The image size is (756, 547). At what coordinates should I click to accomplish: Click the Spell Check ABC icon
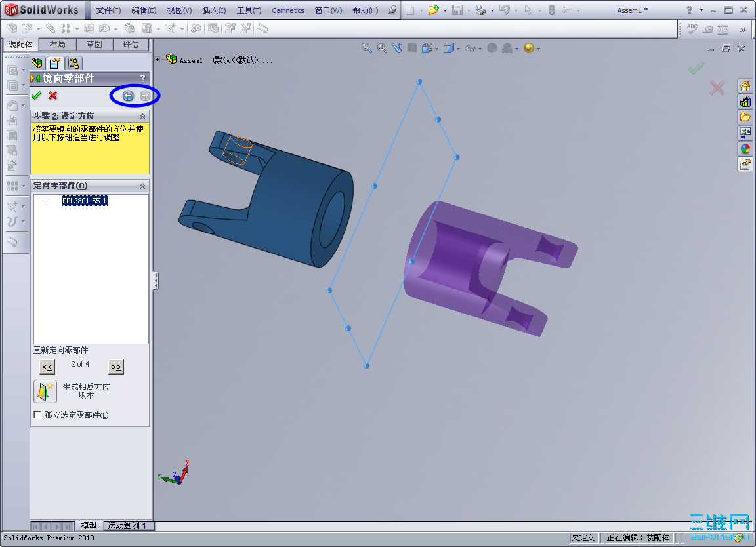[692, 29]
